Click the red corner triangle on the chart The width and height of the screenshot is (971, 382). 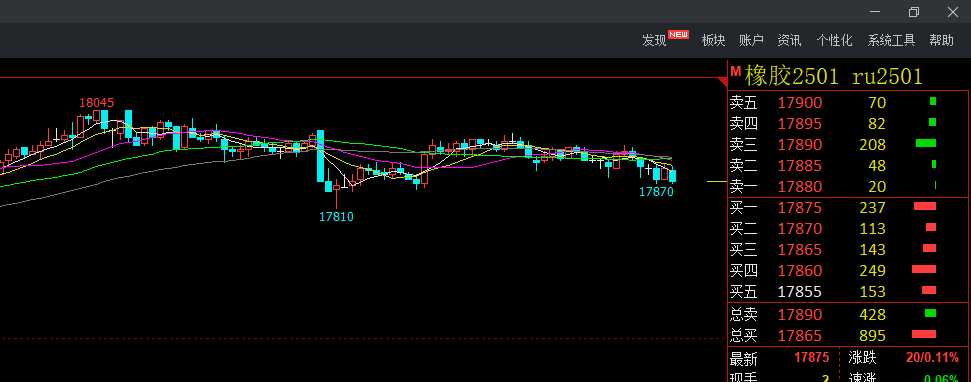pos(723,82)
